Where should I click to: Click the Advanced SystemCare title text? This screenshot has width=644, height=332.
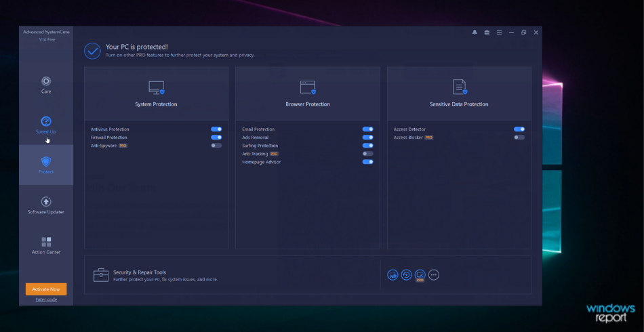coord(46,32)
